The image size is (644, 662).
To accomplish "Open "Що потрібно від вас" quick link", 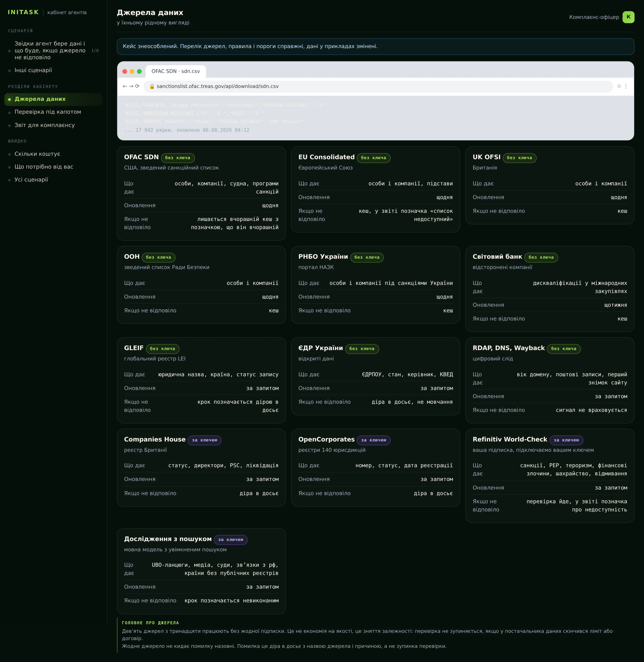I will pos(53,167).
